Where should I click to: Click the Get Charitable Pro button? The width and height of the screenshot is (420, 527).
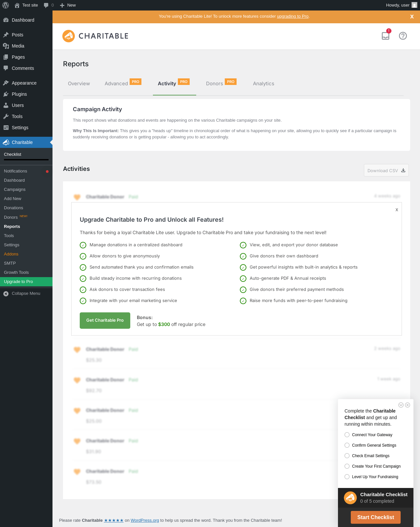[x=105, y=320]
